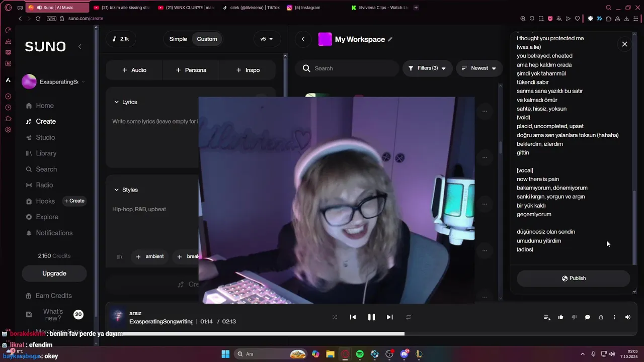Add a Persona
This screenshot has width=644, height=362.
coord(191,70)
